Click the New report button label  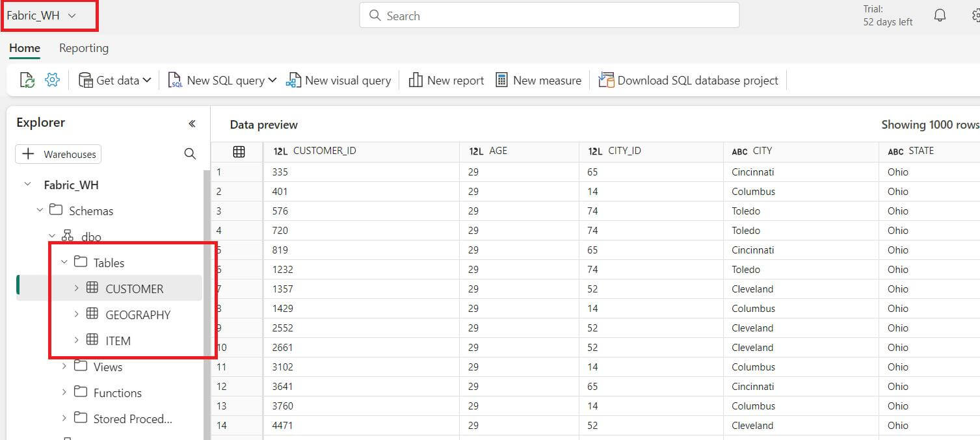click(455, 80)
